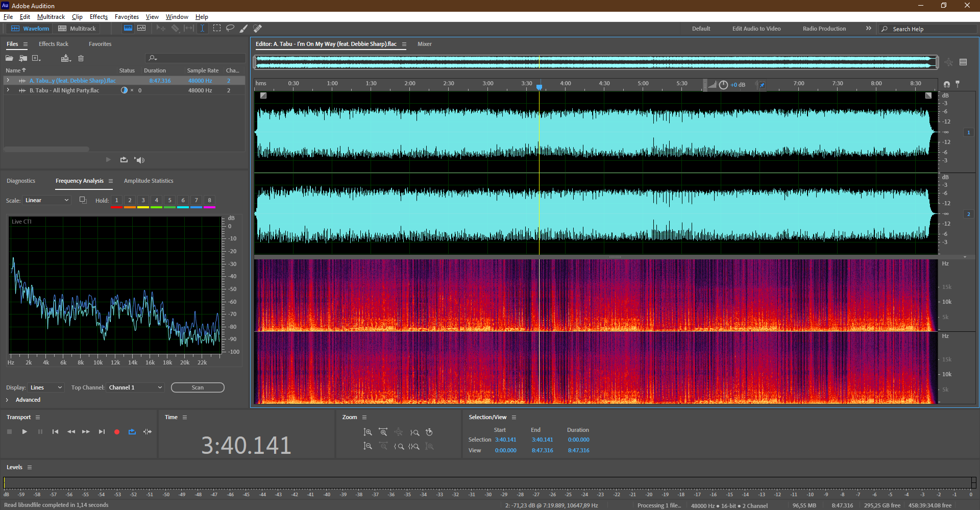Select the Marquee Selection tool
The height and width of the screenshot is (510, 980).
pyautogui.click(x=217, y=29)
